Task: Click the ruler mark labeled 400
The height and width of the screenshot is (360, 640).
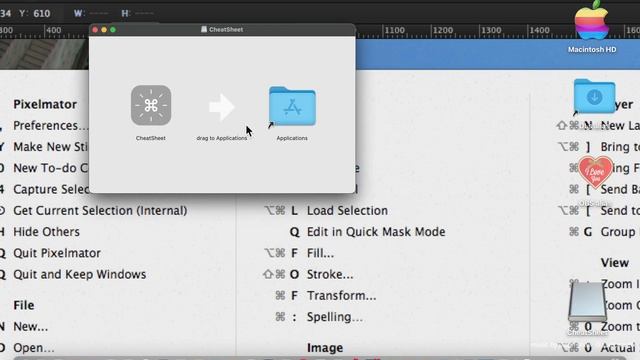Action: pyautogui.click(x=53, y=30)
